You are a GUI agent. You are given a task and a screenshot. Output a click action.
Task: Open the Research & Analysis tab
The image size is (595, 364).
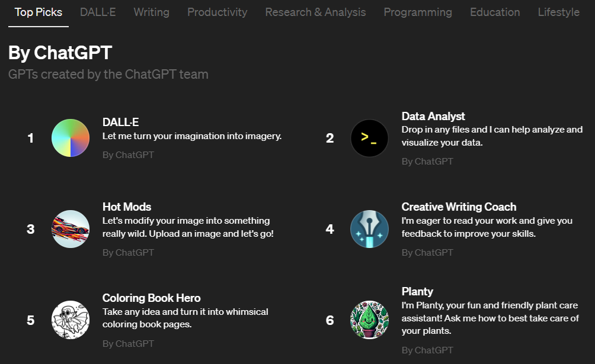coord(315,12)
